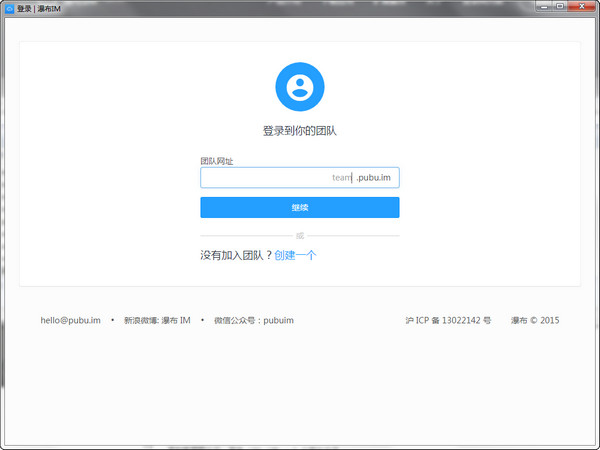
Task: Click the 沪 ICP 备 13022142 号 text
Action: coord(448,320)
